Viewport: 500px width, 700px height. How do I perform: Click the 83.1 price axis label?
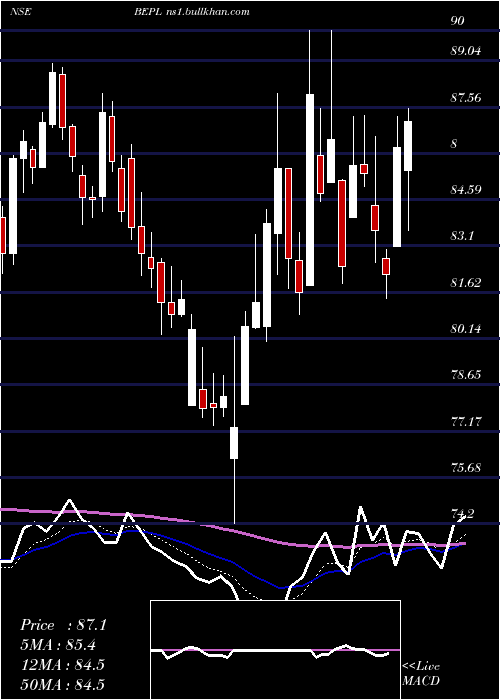(x=462, y=236)
